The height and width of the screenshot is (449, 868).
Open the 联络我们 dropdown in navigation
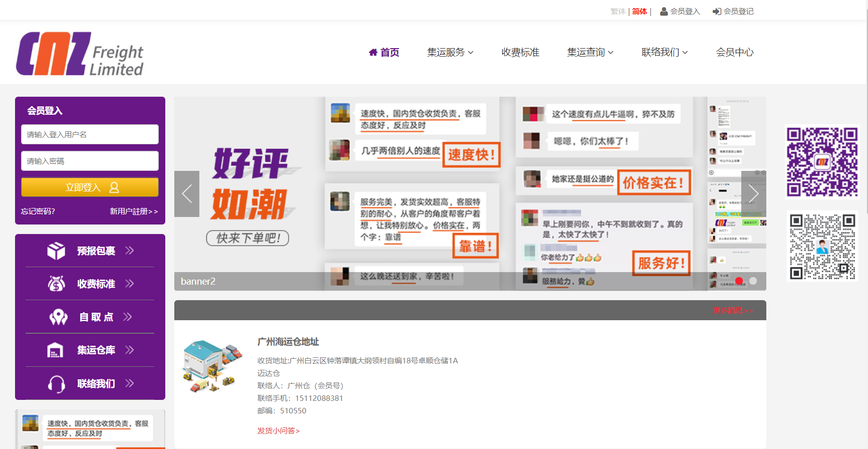point(664,52)
